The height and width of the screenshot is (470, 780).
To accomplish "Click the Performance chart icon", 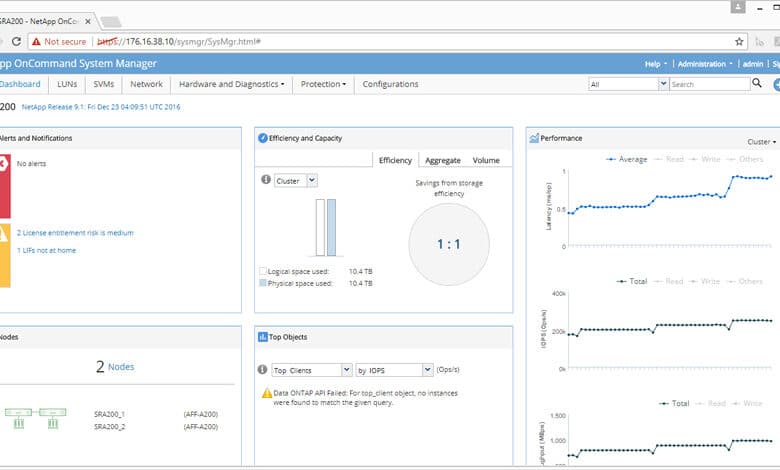I will (534, 138).
